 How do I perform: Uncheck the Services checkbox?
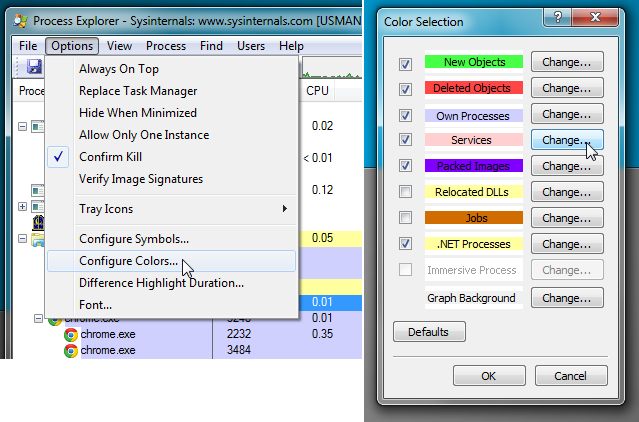coord(405,140)
